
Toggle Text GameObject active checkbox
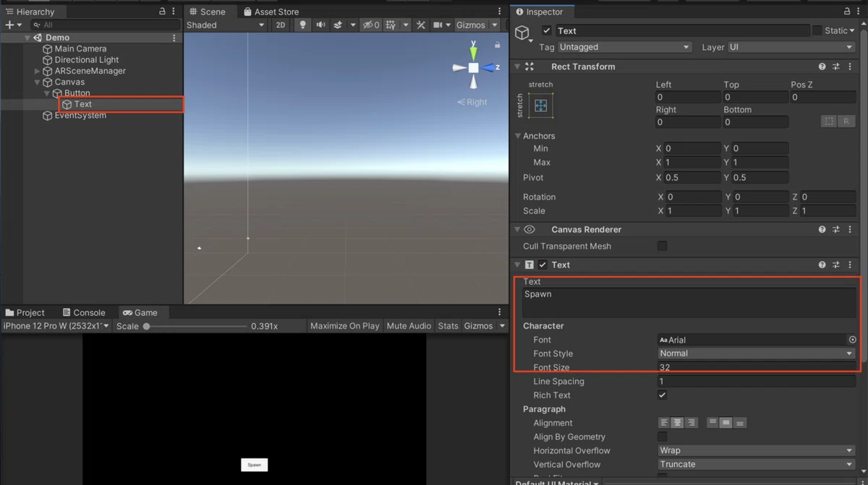[546, 30]
